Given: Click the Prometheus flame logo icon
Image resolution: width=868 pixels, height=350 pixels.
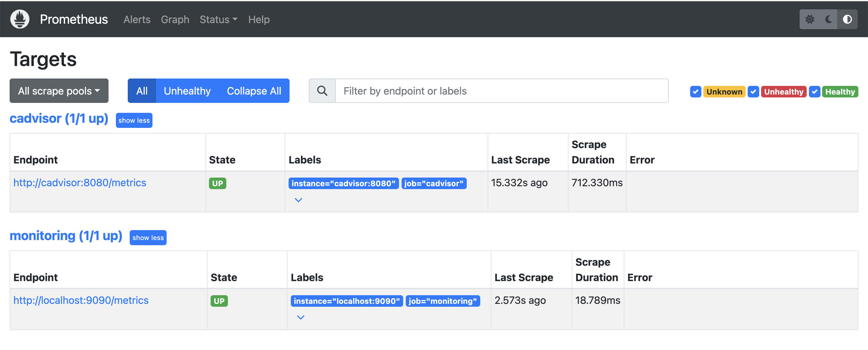Looking at the screenshot, I should click(20, 19).
